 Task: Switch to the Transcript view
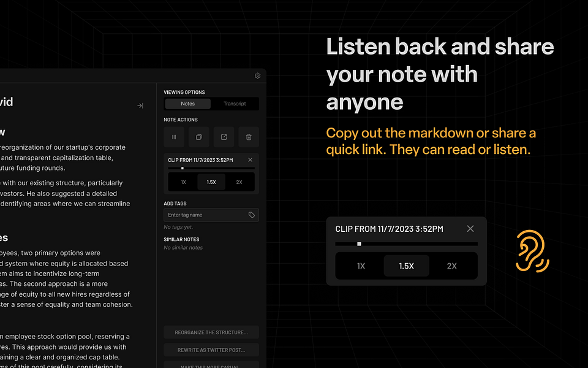236,104
